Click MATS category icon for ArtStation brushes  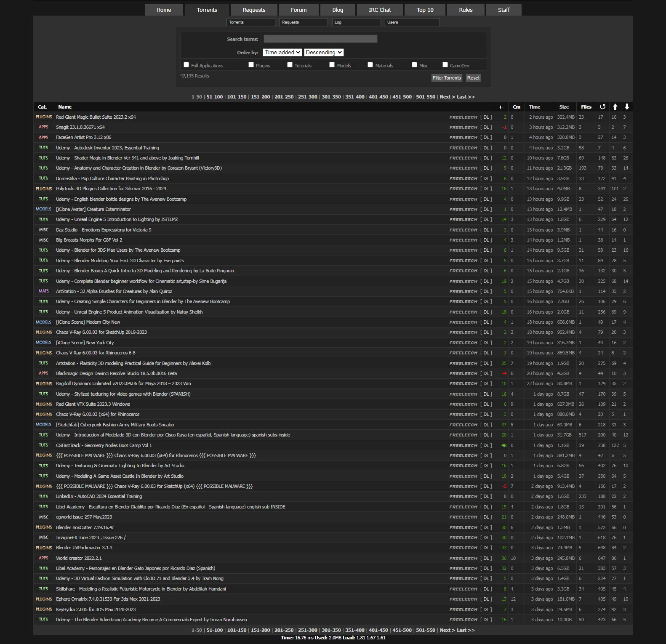44,291
